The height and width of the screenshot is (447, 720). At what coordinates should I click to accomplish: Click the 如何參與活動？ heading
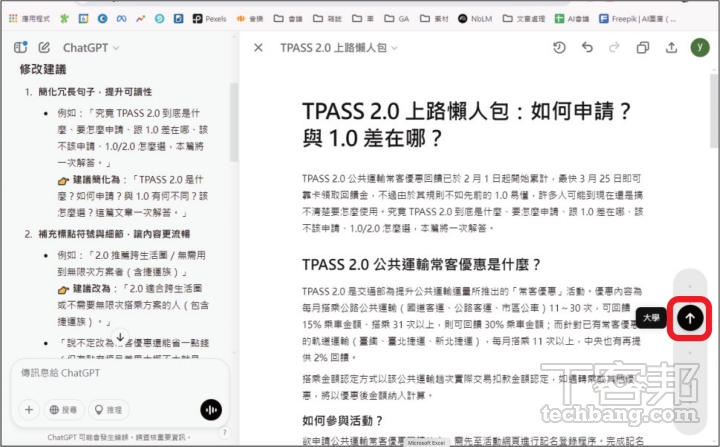point(343,420)
